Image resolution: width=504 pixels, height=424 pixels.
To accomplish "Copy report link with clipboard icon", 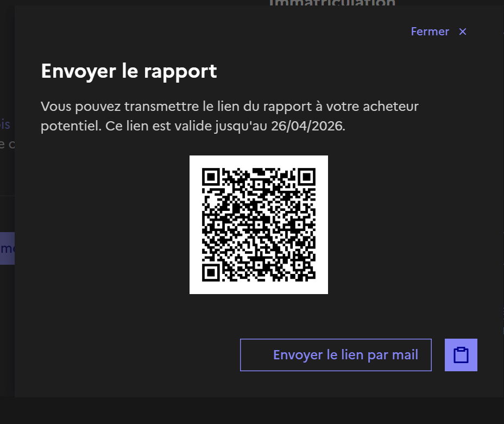I will pos(461,355).
